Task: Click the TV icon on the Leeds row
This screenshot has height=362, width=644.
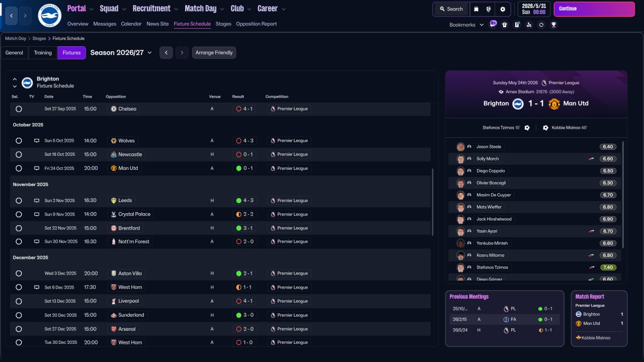Action: 36,201
